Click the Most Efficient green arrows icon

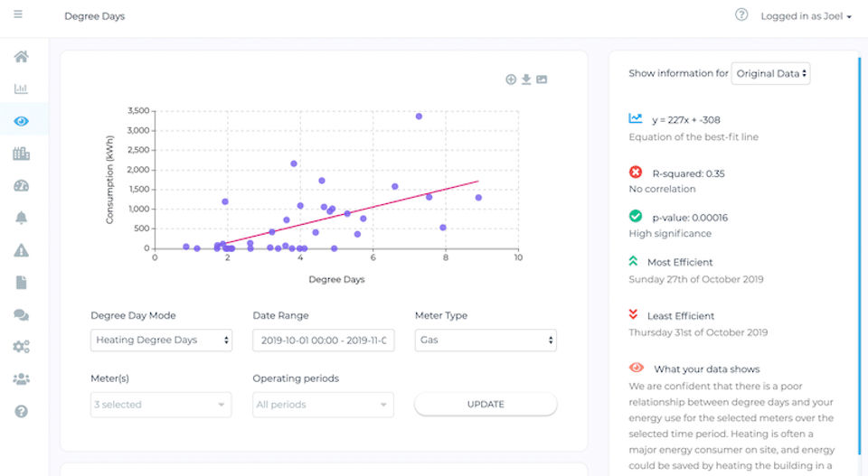click(x=633, y=261)
